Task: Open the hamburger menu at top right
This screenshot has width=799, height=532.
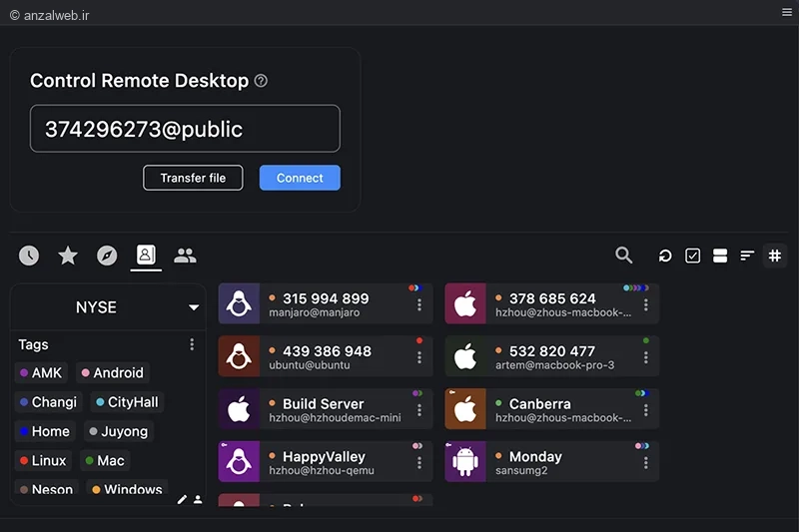Action: (x=787, y=12)
